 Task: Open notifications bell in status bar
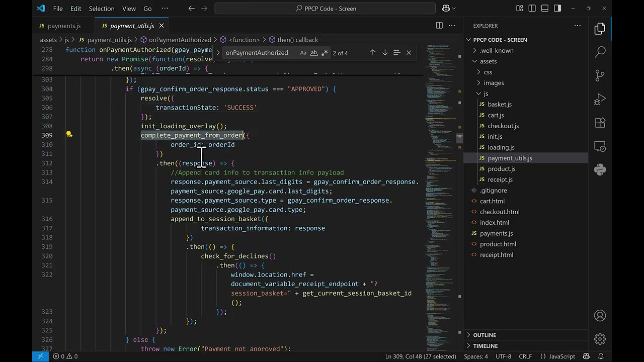(601, 356)
